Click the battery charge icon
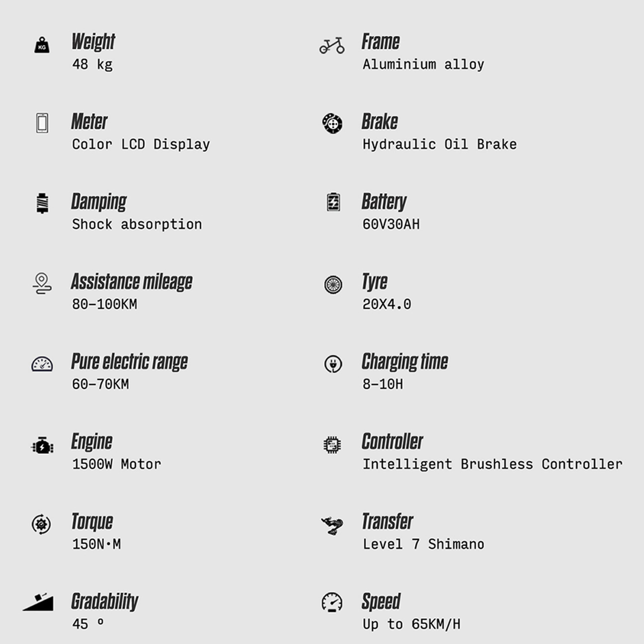644x644 pixels. (333, 202)
